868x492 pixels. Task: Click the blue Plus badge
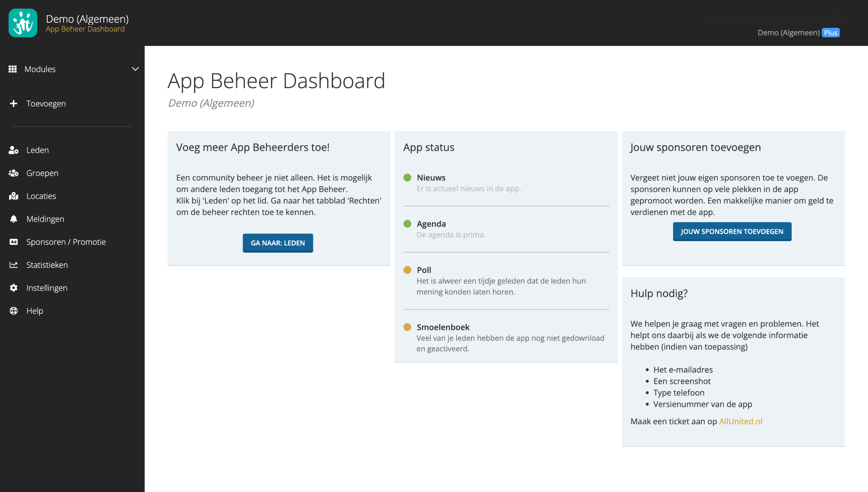pos(830,33)
